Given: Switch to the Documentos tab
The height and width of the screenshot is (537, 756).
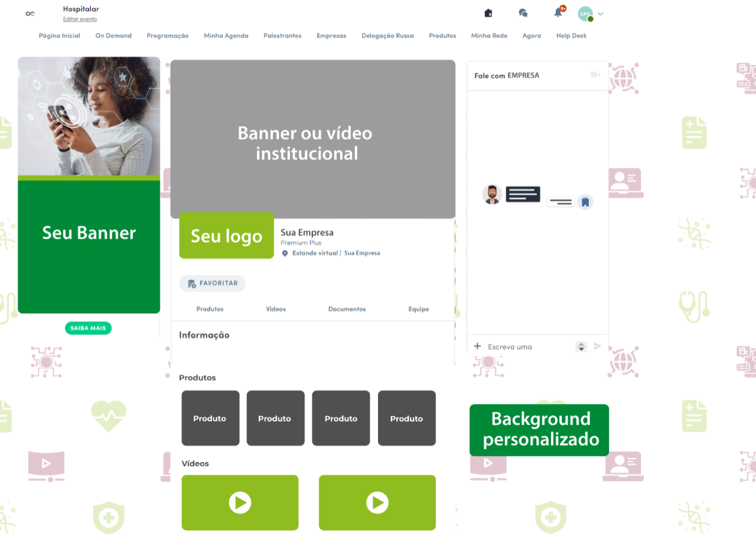Looking at the screenshot, I should (347, 309).
